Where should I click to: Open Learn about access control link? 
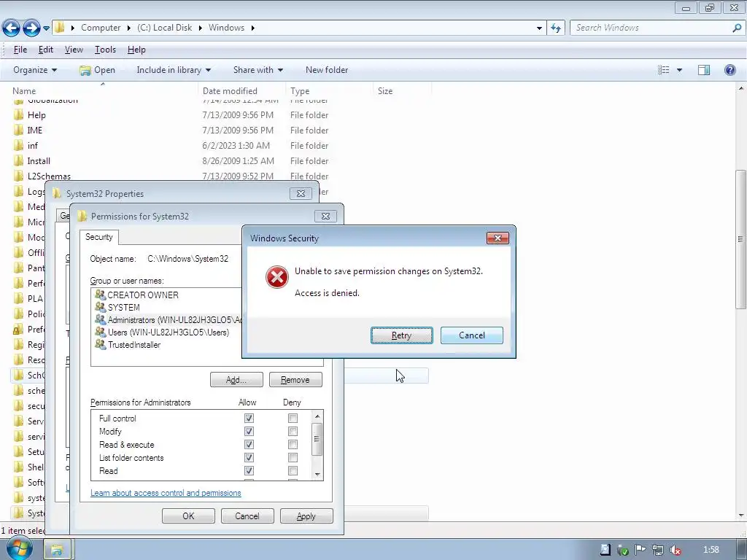[x=166, y=493]
